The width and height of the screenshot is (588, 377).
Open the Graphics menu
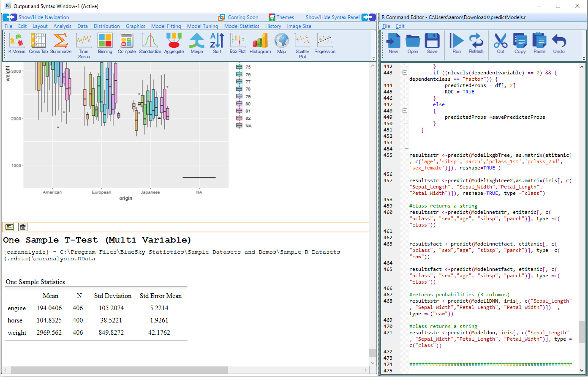135,26
